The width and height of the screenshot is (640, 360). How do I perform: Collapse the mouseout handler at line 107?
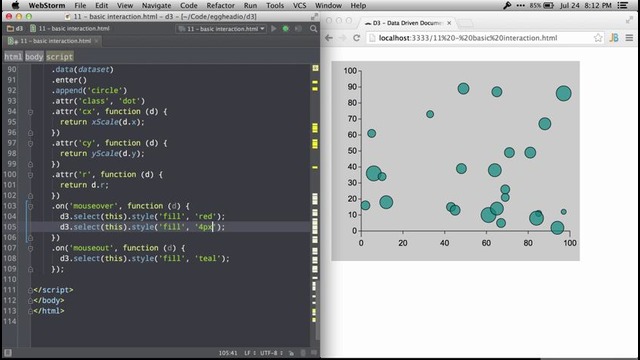[30, 248]
